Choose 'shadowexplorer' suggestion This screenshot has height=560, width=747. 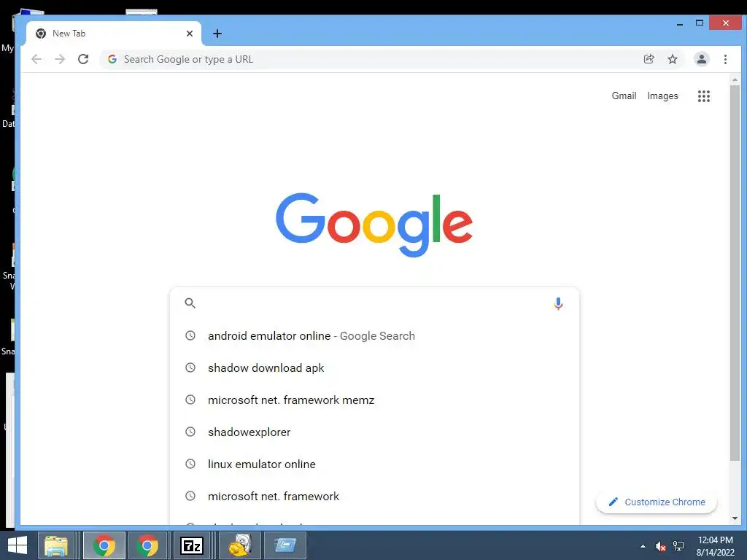click(374, 432)
